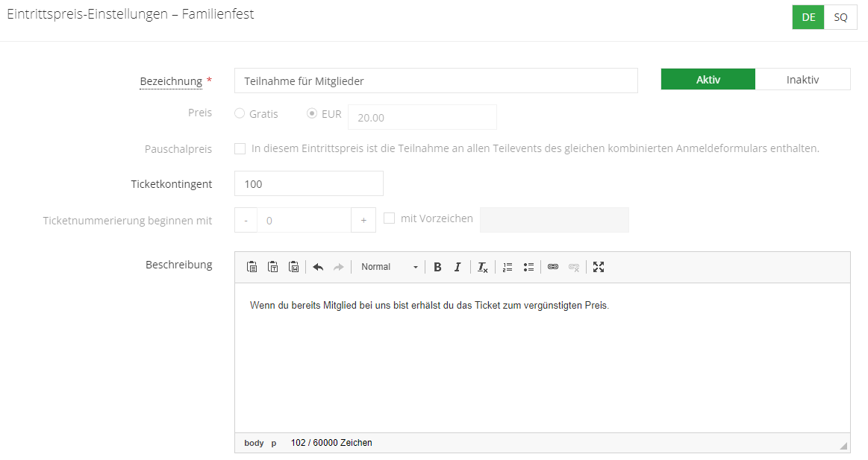This screenshot has height=460, width=868.
Task: Toggle italic text formatting
Action: 458,267
